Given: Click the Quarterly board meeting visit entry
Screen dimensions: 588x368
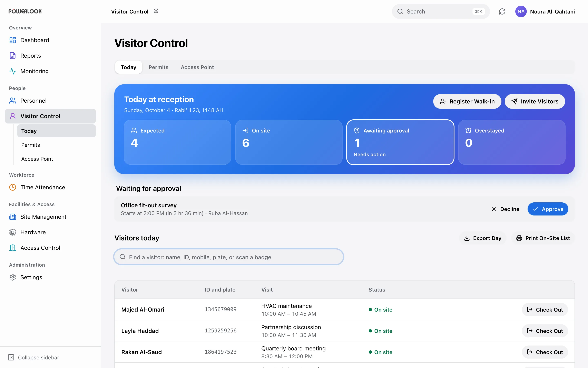Looking at the screenshot, I should 293,352.
